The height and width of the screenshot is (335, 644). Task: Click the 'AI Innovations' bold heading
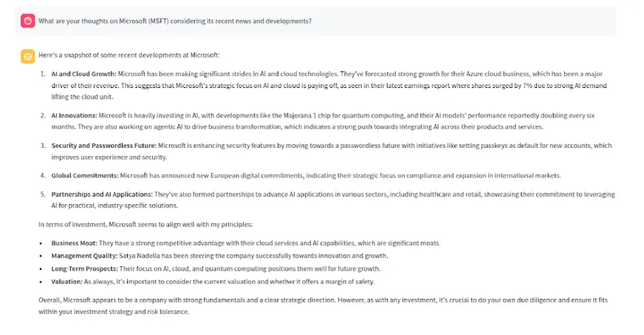(x=75, y=115)
